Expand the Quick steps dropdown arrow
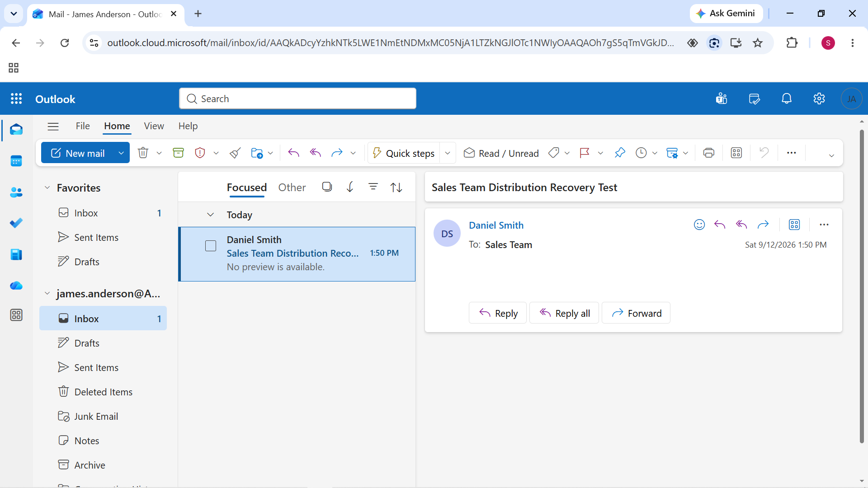This screenshot has width=868, height=488. pyautogui.click(x=448, y=153)
